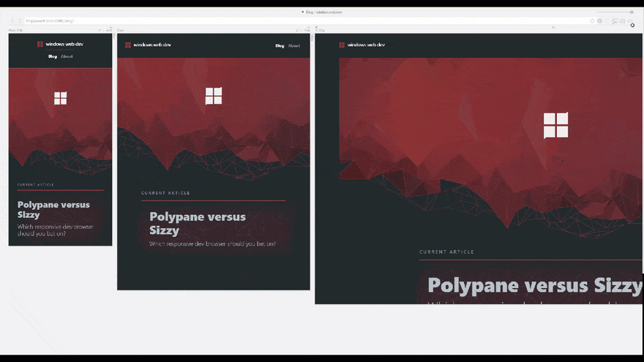The image size is (644, 362).
Task: Click the camera screenshot icon in toolbar
Action: (x=623, y=21)
